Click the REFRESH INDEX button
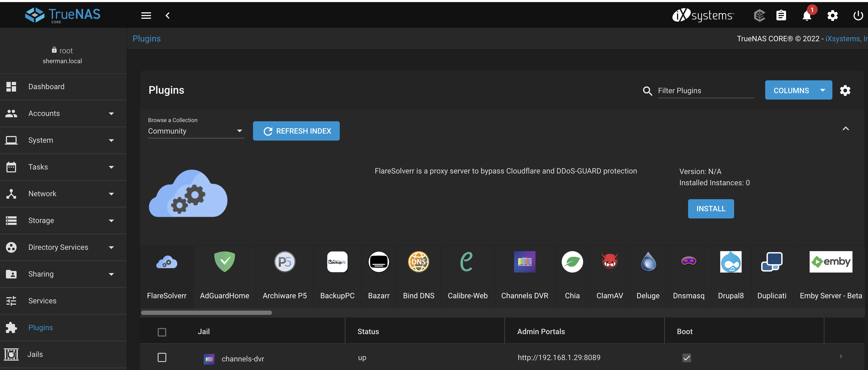868x370 pixels. coord(296,131)
